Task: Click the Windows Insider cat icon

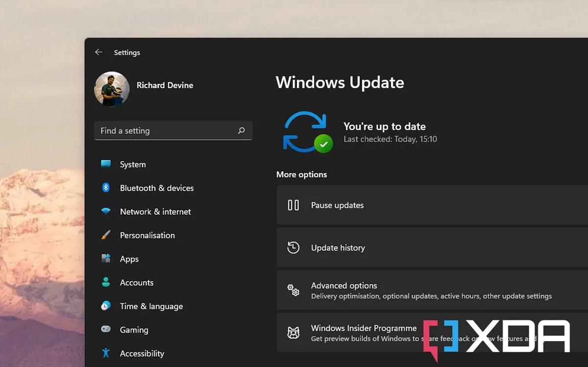Action: (x=294, y=333)
